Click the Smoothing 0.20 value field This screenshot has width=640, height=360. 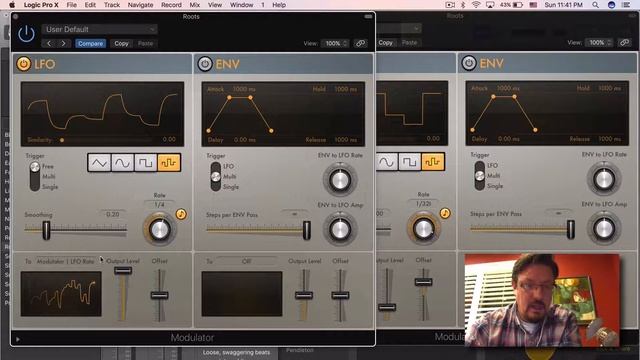click(113, 214)
